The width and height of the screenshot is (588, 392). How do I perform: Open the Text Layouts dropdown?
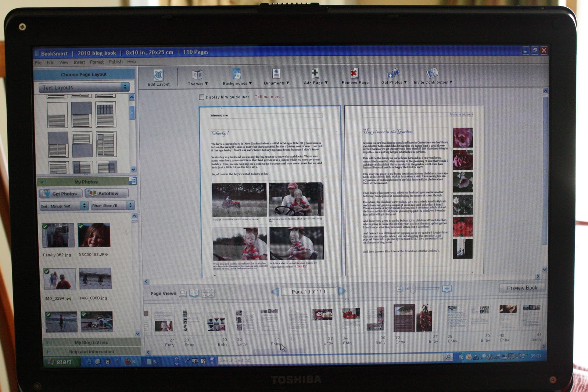[x=85, y=87]
